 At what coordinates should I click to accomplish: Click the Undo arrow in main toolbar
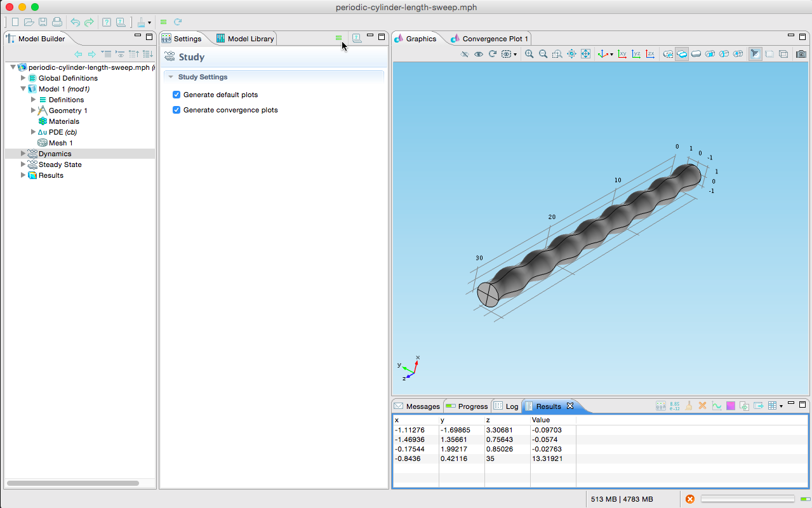click(x=75, y=22)
